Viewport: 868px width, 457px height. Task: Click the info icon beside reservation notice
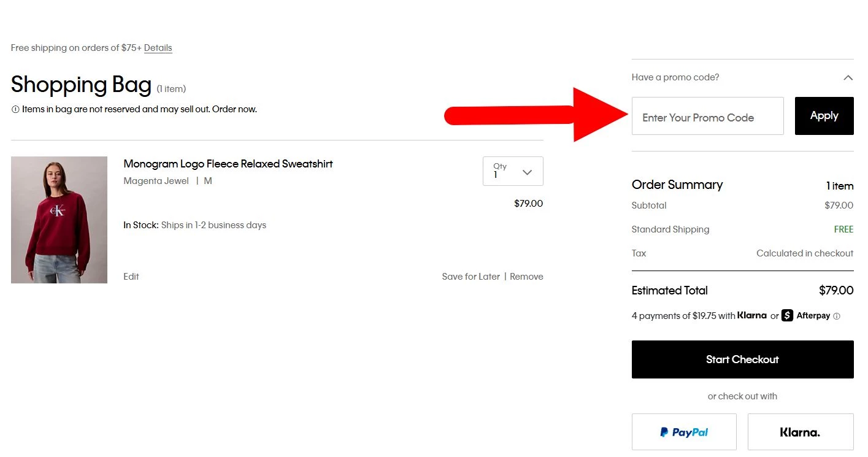pos(15,110)
